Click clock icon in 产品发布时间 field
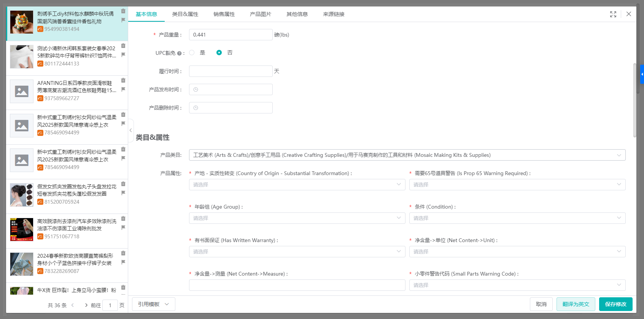644x319 pixels. 196,89
